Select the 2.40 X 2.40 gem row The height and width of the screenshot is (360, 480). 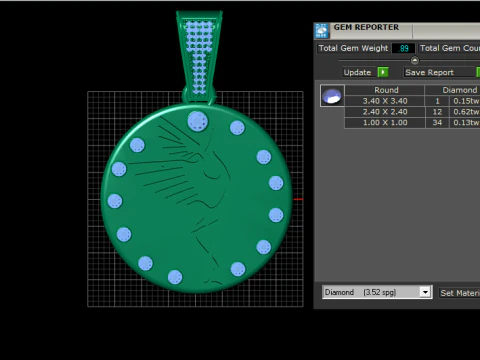412,112
